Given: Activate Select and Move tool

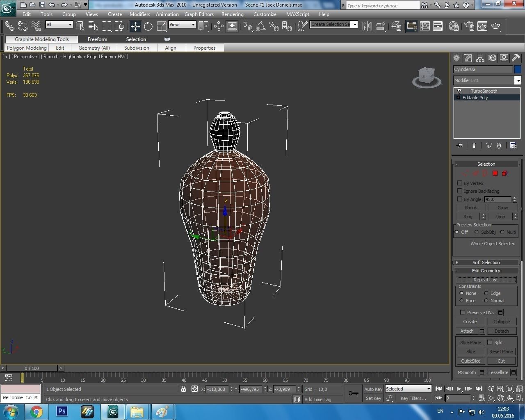Looking at the screenshot, I should click(135, 26).
